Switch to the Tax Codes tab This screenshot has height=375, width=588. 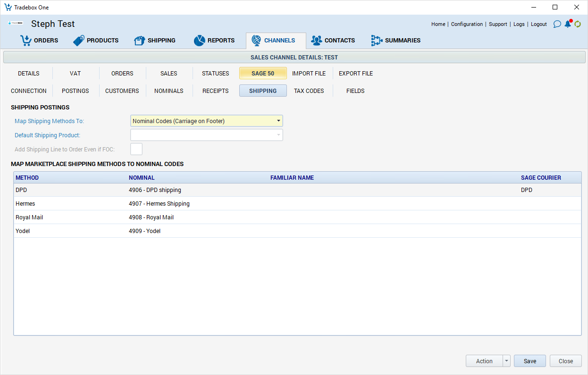click(309, 91)
